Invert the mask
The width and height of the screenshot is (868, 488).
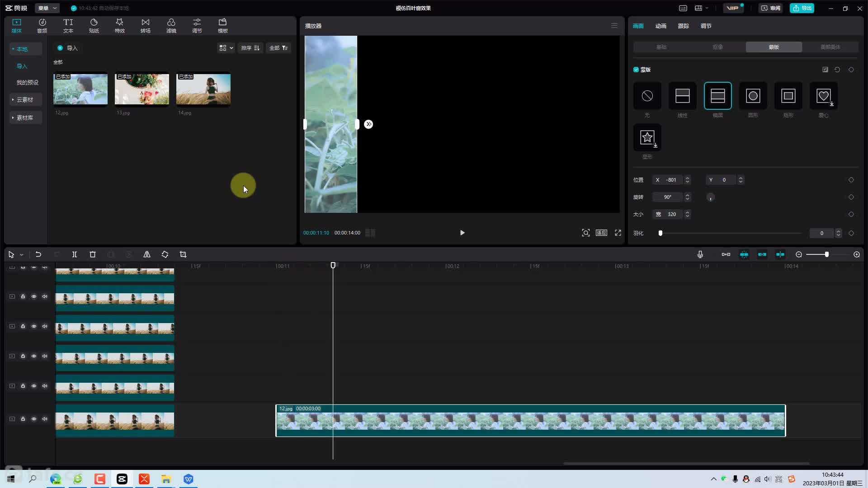pyautogui.click(x=825, y=70)
